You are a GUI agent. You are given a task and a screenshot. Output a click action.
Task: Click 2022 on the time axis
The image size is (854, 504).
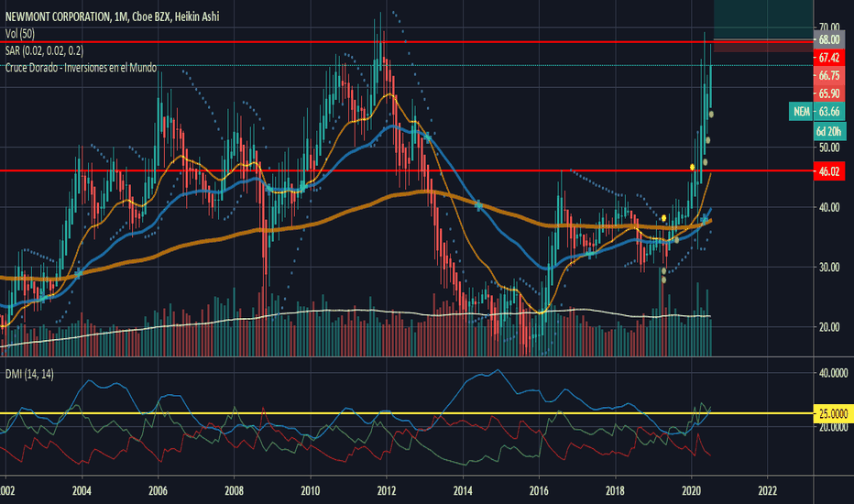[x=767, y=490]
